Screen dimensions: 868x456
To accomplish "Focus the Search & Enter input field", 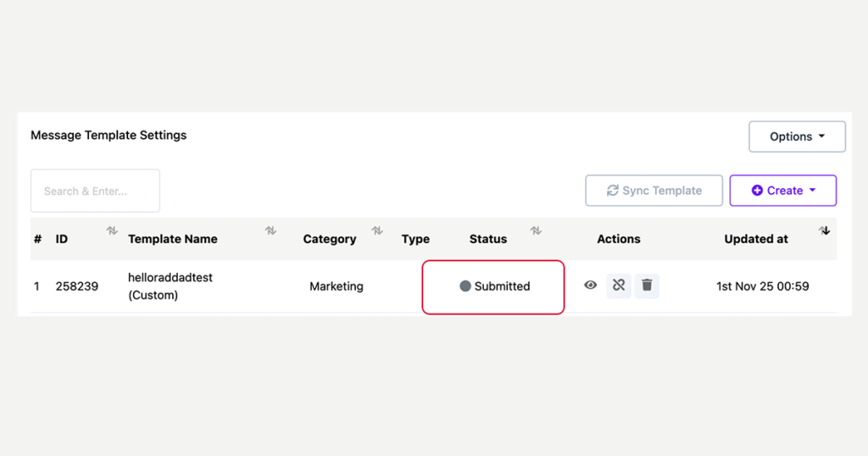I will [x=95, y=191].
